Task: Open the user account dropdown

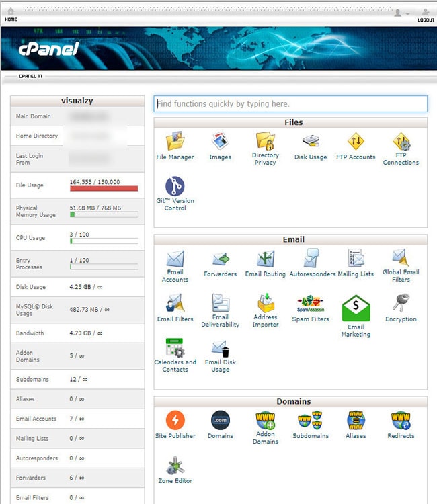Action: tap(401, 13)
